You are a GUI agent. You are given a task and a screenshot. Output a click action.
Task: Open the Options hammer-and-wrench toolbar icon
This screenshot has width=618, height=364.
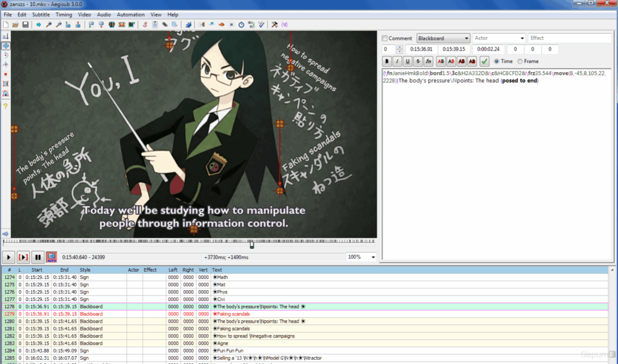pyautogui.click(x=274, y=25)
